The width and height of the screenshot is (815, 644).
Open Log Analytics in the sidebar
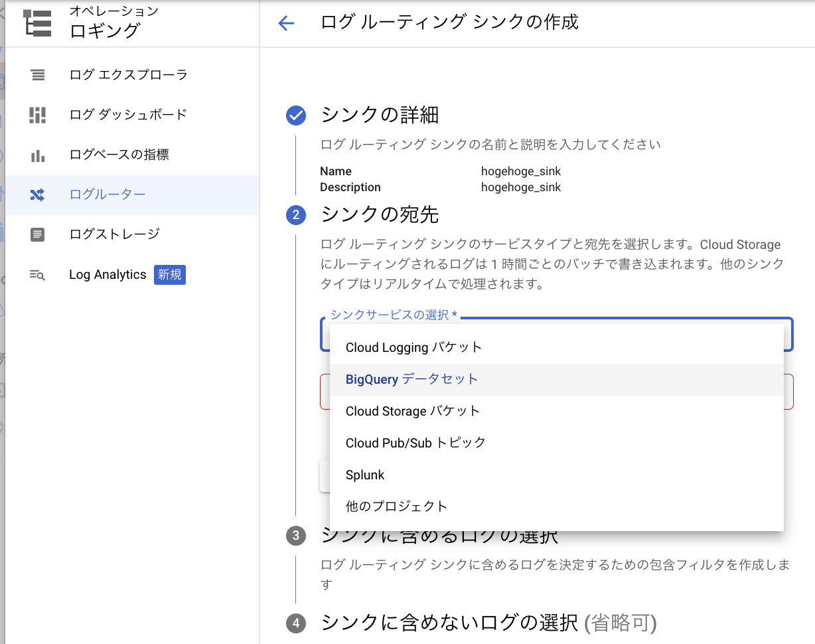point(132,275)
